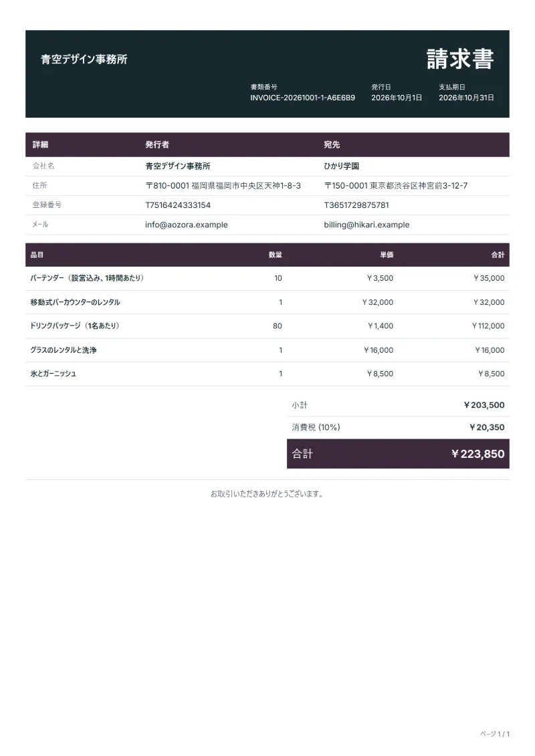Click the due date 2026年10月31日
Screen dimensions: 535x756
tap(467, 98)
